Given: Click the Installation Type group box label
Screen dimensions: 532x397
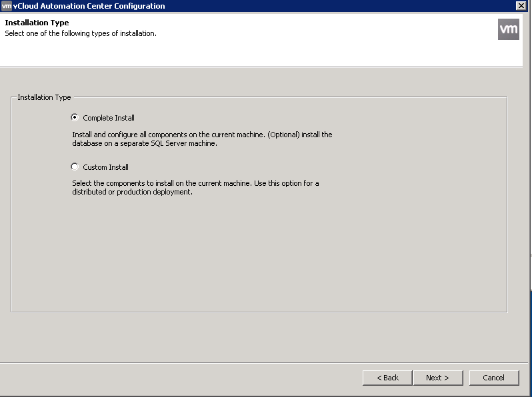Looking at the screenshot, I should coord(44,97).
